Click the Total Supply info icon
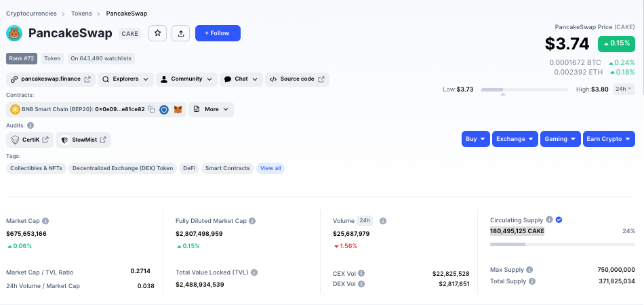The width and height of the screenshot is (644, 305). click(532, 281)
